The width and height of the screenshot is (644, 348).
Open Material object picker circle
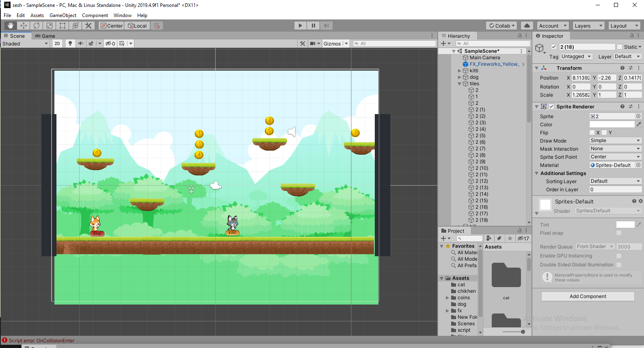(x=638, y=165)
